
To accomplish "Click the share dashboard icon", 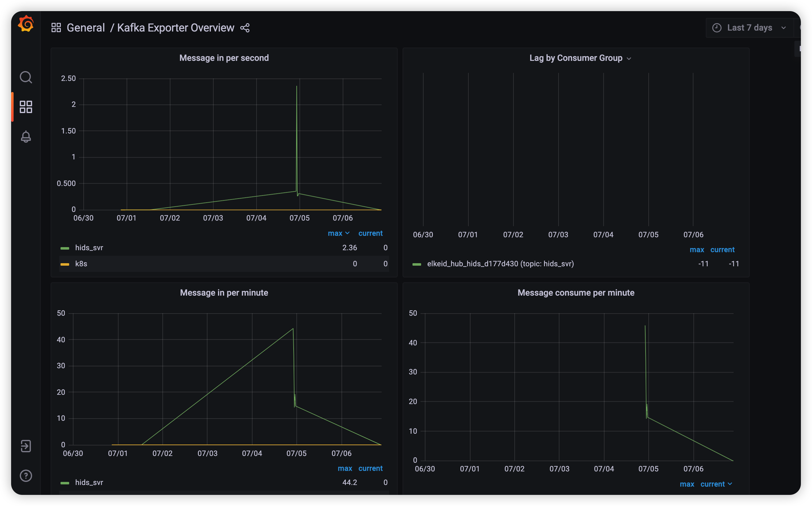I will pos(245,28).
